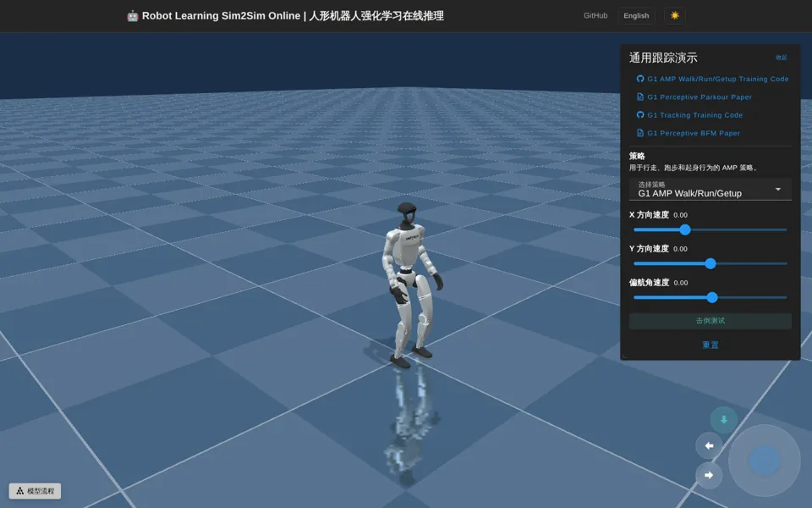Open G1 Perceptive BFM Paper link

[x=689, y=133]
